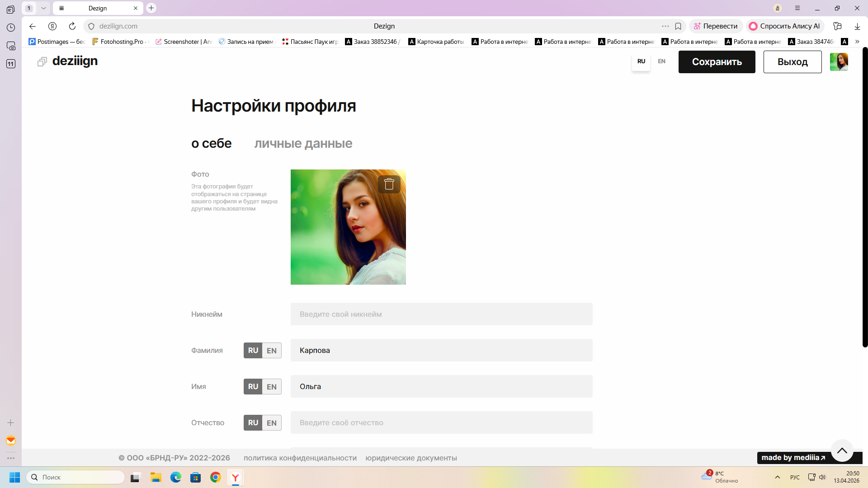Viewport: 868px width, 488px height.
Task: Switch Фамилия field language to EN
Action: tap(272, 351)
